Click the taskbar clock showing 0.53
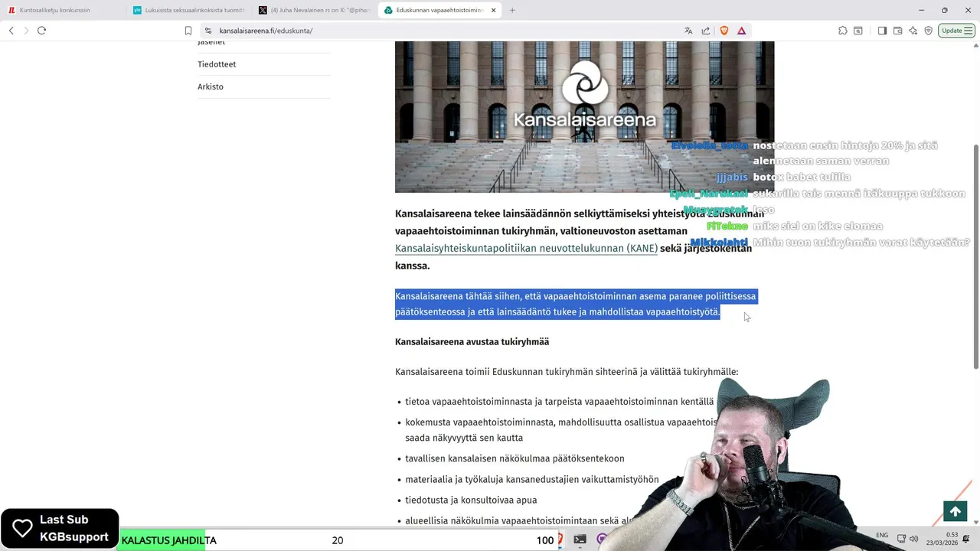 click(942, 539)
